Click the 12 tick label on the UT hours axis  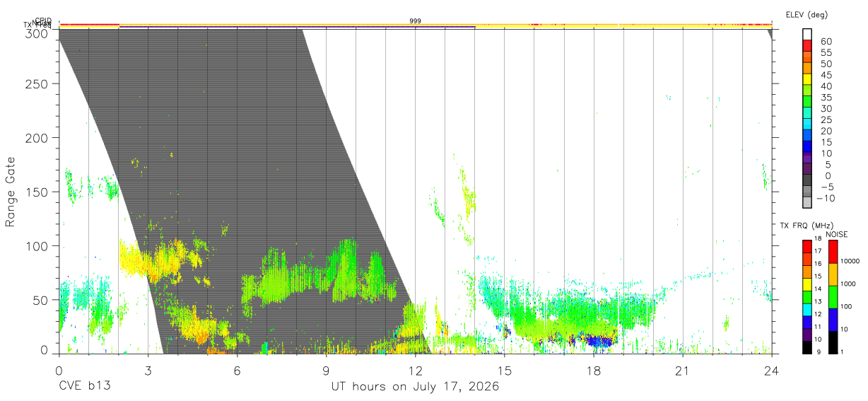point(415,370)
